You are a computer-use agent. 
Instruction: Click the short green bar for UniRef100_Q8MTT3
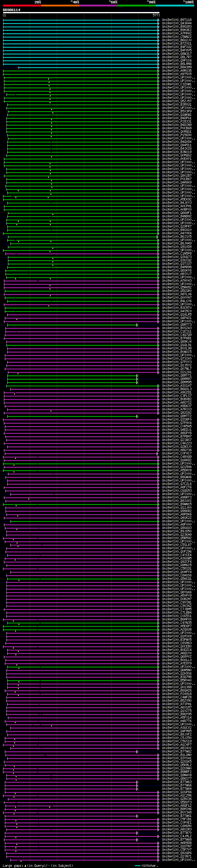point(73,325)
